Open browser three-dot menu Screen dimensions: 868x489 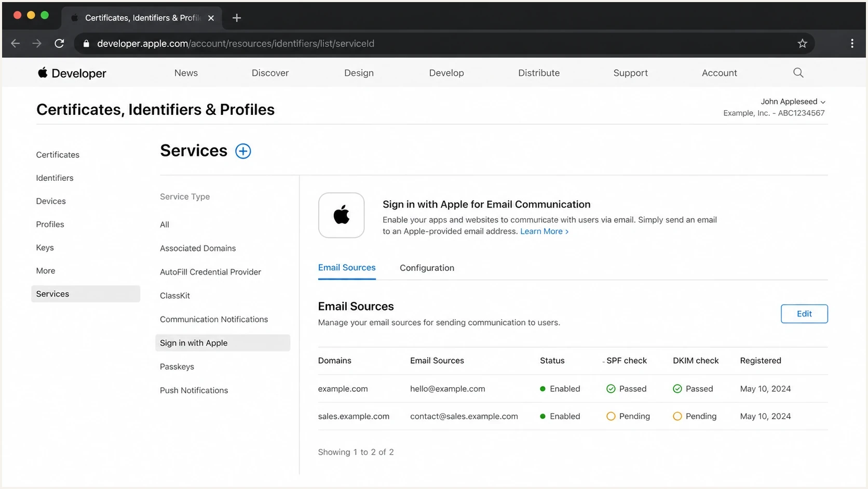pos(852,44)
